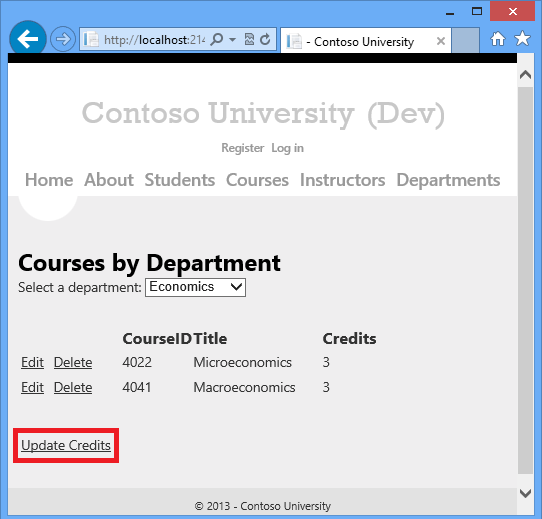Click the scrollbar down arrow
Screen dimensions: 542x519
pos(525,493)
